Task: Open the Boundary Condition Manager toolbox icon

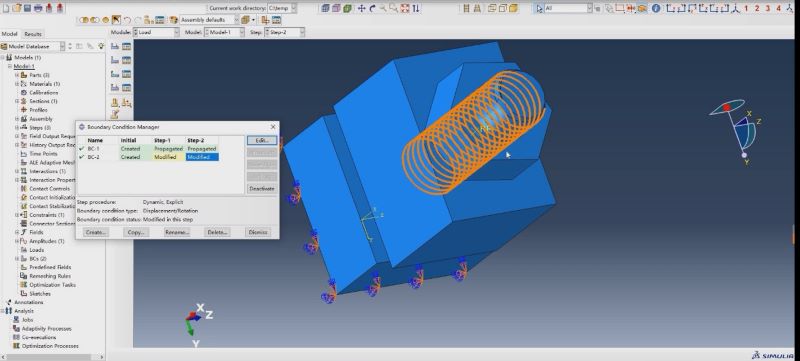Action: tap(126, 60)
